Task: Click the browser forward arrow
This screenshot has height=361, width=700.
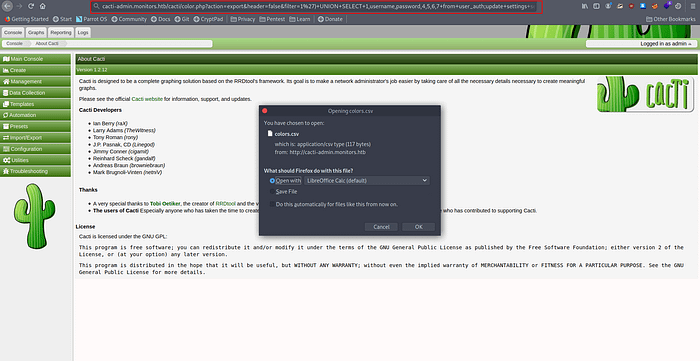Action: point(19,6)
